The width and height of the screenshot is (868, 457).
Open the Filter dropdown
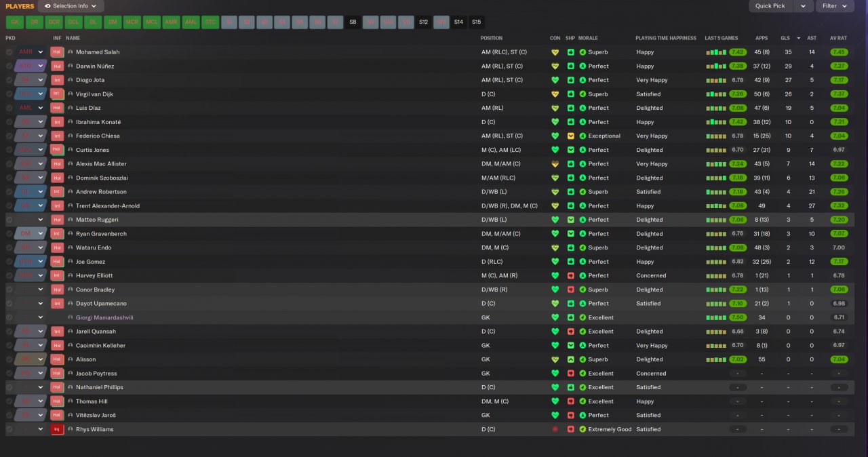835,6
